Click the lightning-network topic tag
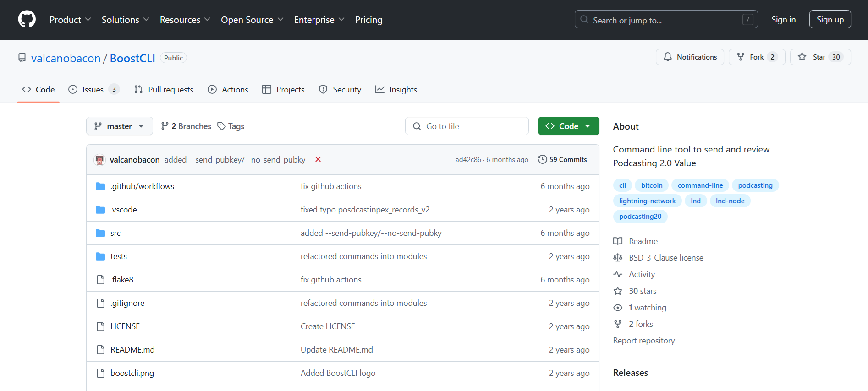Image resolution: width=868 pixels, height=391 pixels. (x=647, y=201)
